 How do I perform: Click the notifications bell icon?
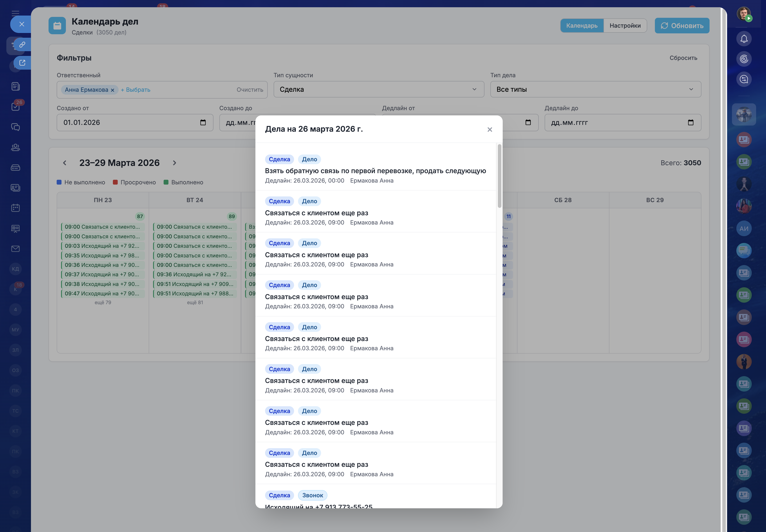coord(744,39)
